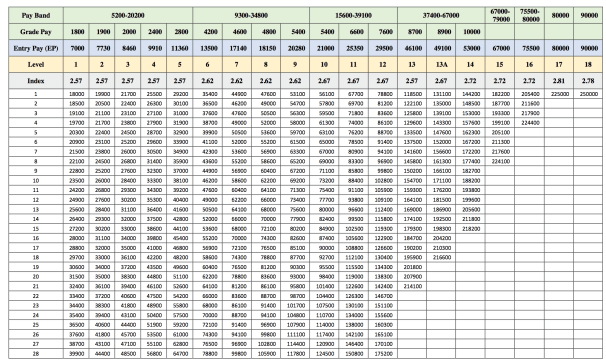Click '56800' in the level 4 column
The height and width of the screenshot is (362, 606).
tap(154, 354)
